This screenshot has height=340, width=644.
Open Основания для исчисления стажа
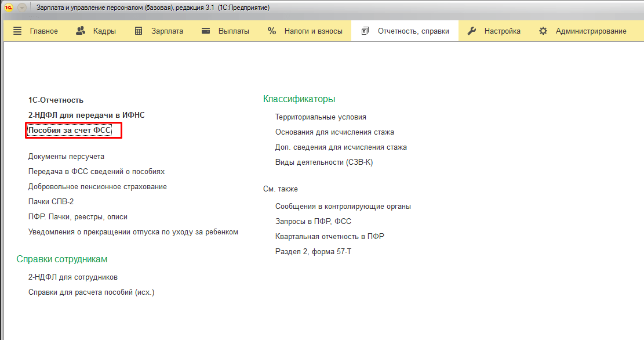pos(334,132)
